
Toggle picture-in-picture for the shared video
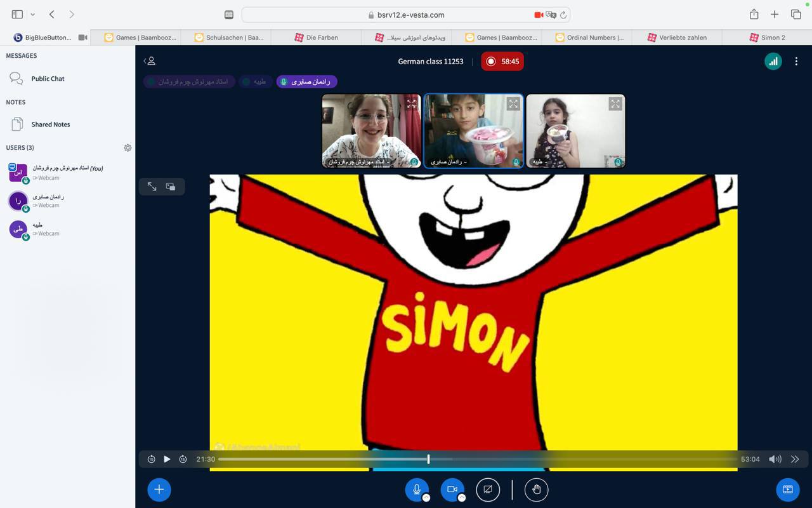coord(171,187)
